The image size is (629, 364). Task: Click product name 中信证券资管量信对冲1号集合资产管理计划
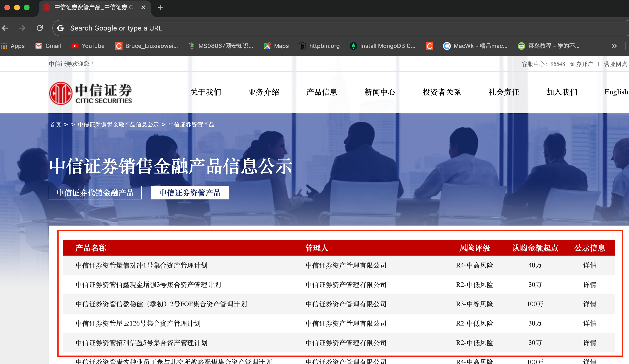coord(142,265)
